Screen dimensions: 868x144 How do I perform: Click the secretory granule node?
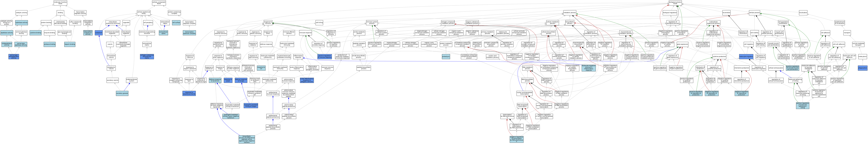click(x=122, y=93)
